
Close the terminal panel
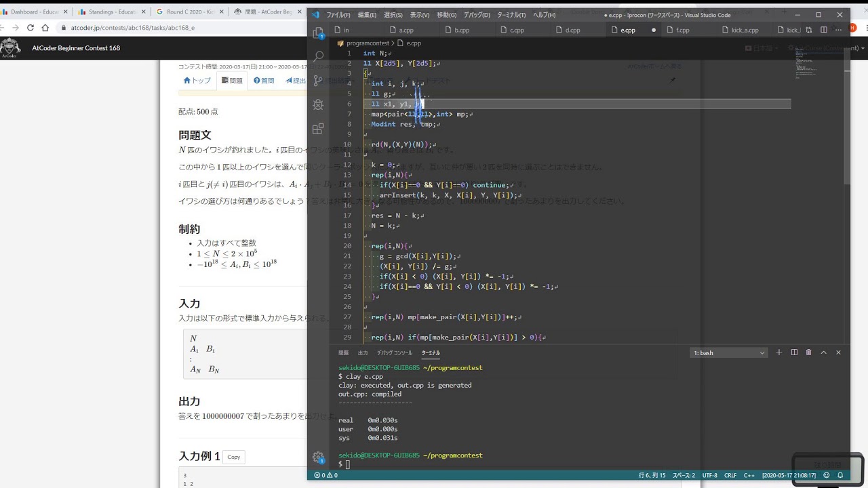[838, 352]
